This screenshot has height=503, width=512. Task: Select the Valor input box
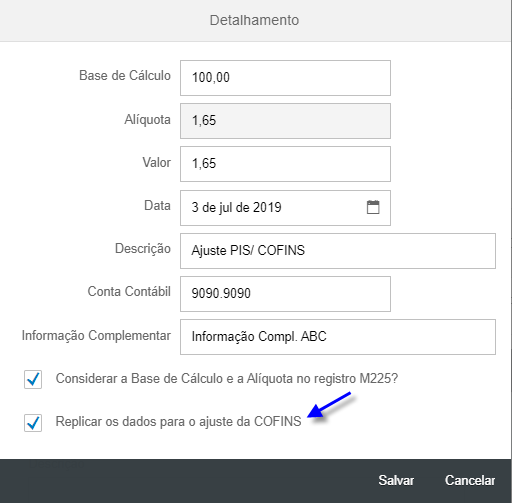285,164
